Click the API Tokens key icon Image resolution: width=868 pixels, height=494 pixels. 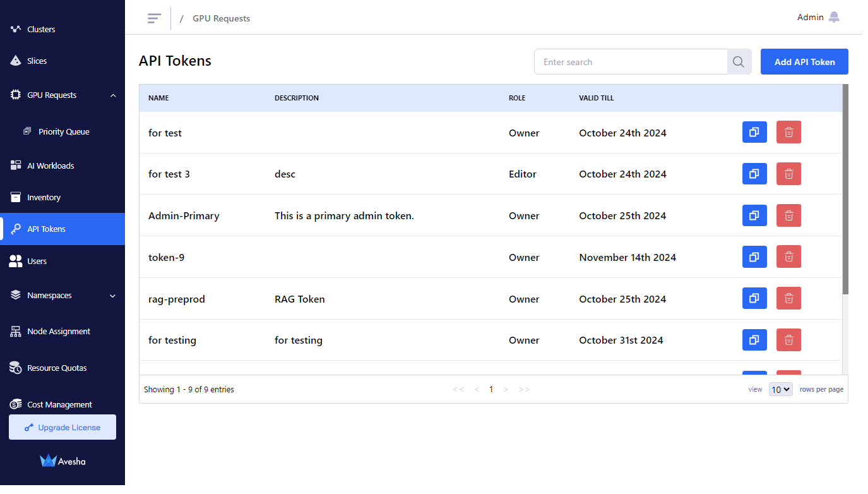pyautogui.click(x=16, y=229)
